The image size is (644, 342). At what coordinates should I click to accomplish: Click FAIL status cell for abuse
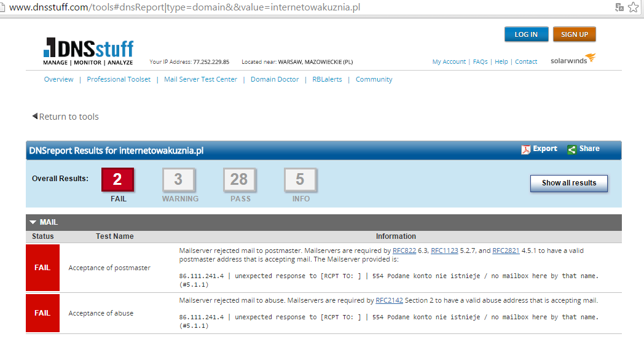coord(43,313)
